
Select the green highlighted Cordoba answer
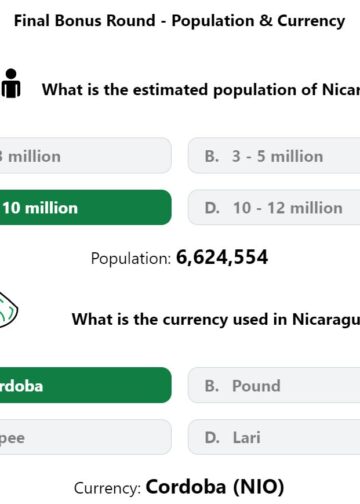[86, 385]
